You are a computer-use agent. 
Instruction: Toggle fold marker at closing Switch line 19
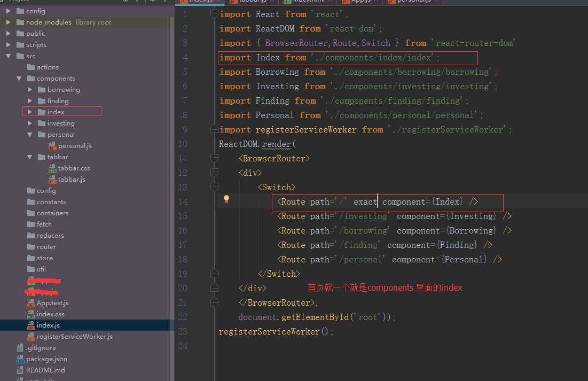[x=214, y=274]
